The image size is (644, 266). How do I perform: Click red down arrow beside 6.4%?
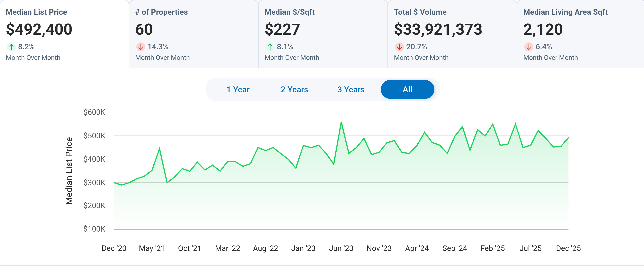coord(529,47)
